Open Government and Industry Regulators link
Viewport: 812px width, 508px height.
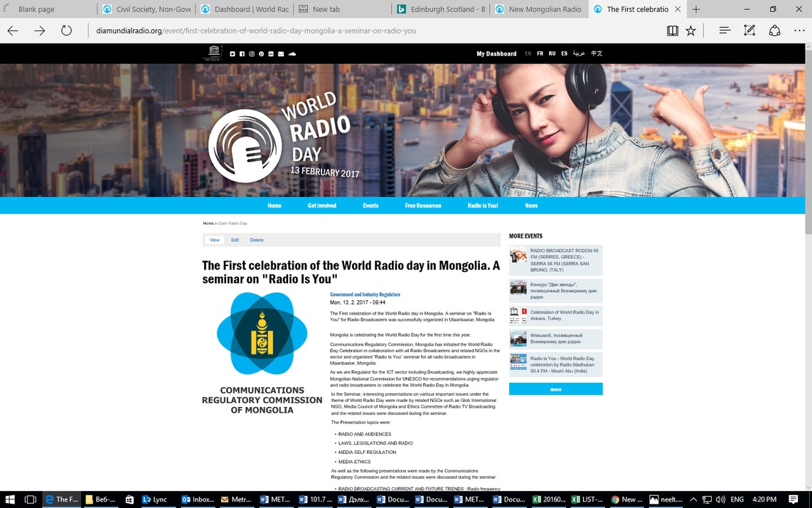pyautogui.click(x=365, y=295)
